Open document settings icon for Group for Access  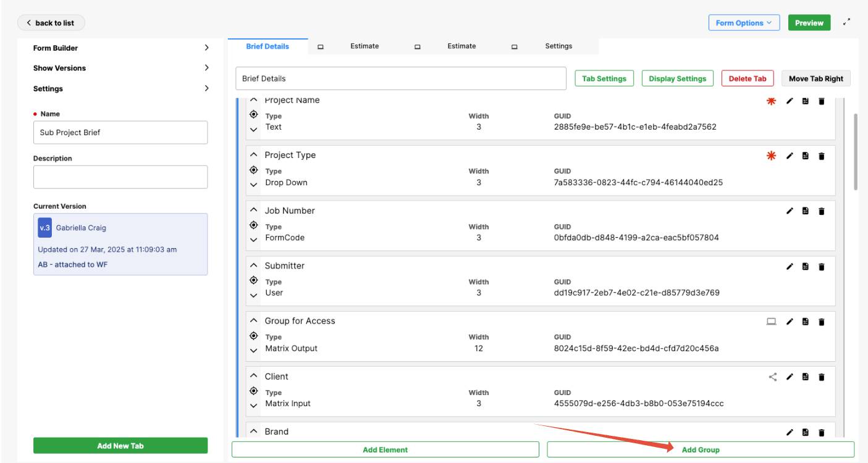[x=806, y=322]
